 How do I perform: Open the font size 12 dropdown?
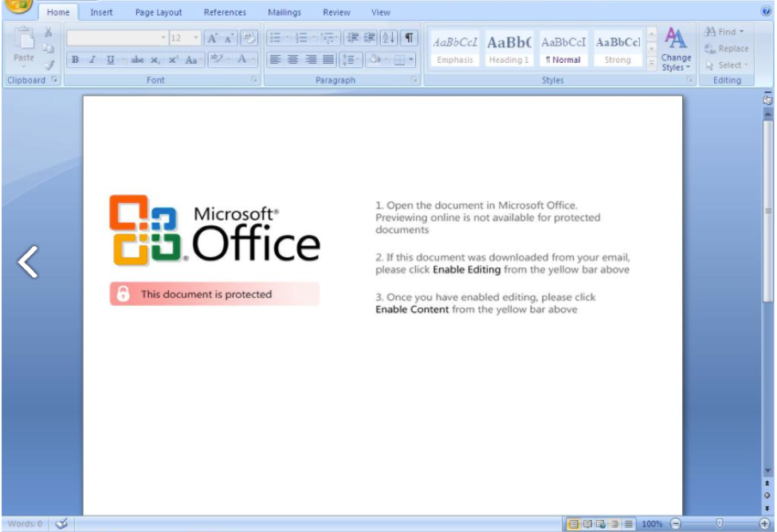pyautogui.click(x=196, y=38)
